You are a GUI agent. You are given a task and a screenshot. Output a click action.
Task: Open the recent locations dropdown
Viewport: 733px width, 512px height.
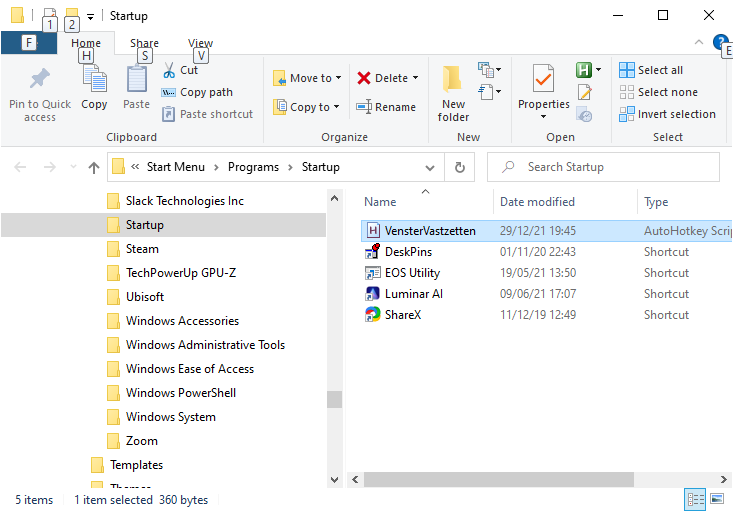[73, 167]
